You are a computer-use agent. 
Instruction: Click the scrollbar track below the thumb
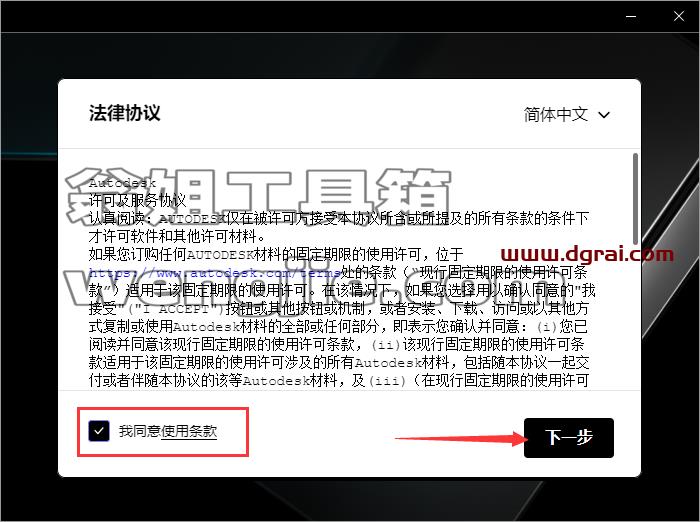(635, 317)
